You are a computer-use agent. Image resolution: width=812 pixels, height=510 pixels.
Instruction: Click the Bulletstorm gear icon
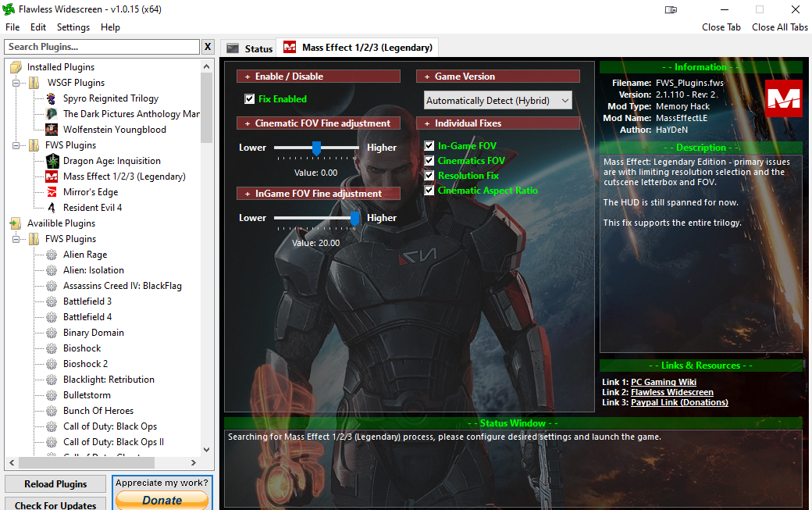tap(52, 395)
